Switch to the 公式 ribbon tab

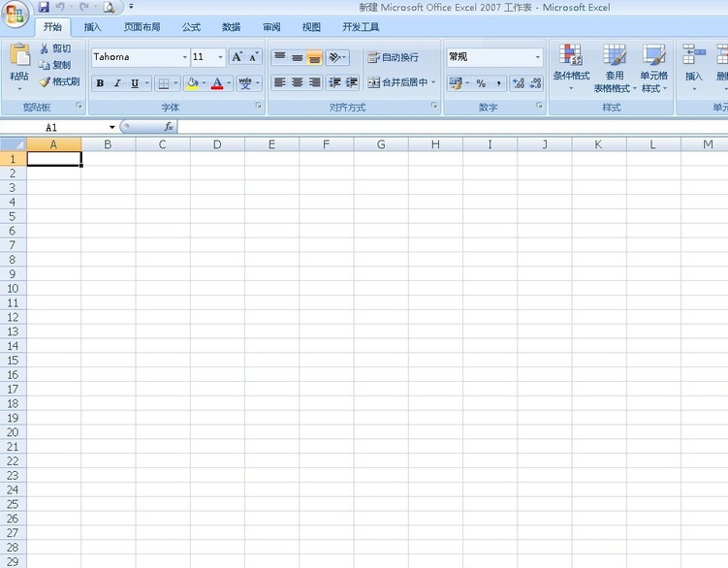[191, 27]
